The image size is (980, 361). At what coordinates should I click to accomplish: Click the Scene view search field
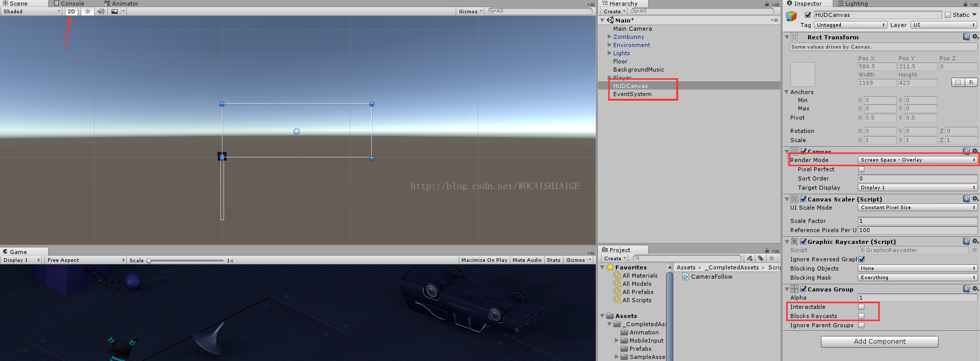pos(540,11)
